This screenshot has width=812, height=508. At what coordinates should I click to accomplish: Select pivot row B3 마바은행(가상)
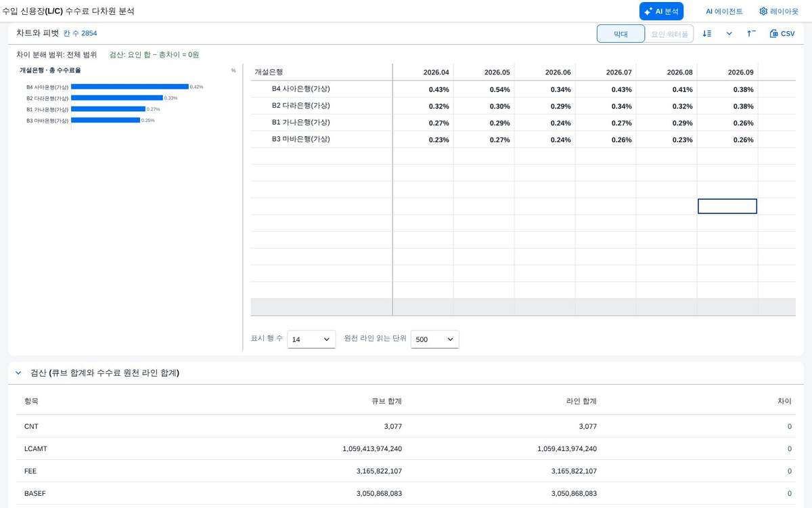(523, 140)
